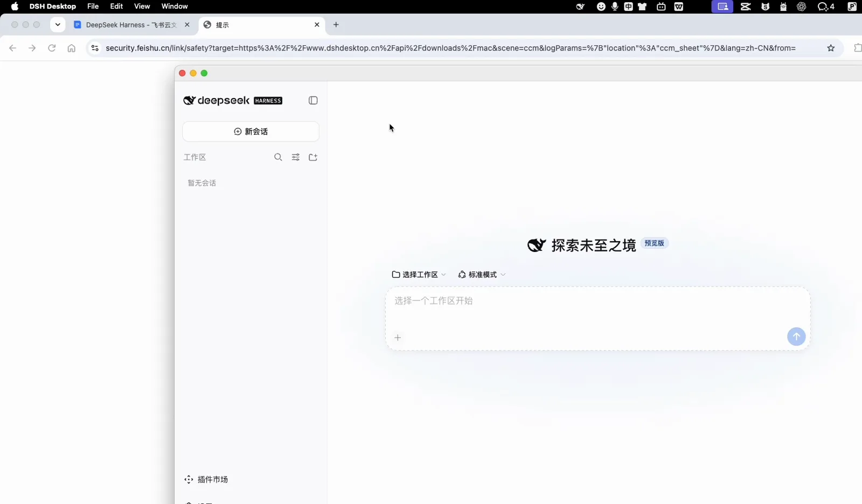This screenshot has width=862, height=504.
Task: Close the 提示 browser tab
Action: 317,25
